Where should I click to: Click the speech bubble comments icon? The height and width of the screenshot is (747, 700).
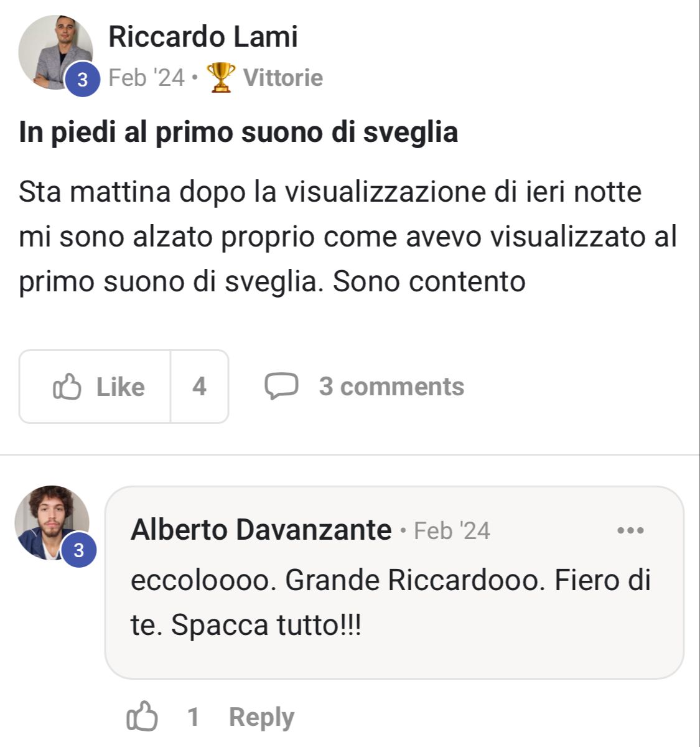(281, 387)
